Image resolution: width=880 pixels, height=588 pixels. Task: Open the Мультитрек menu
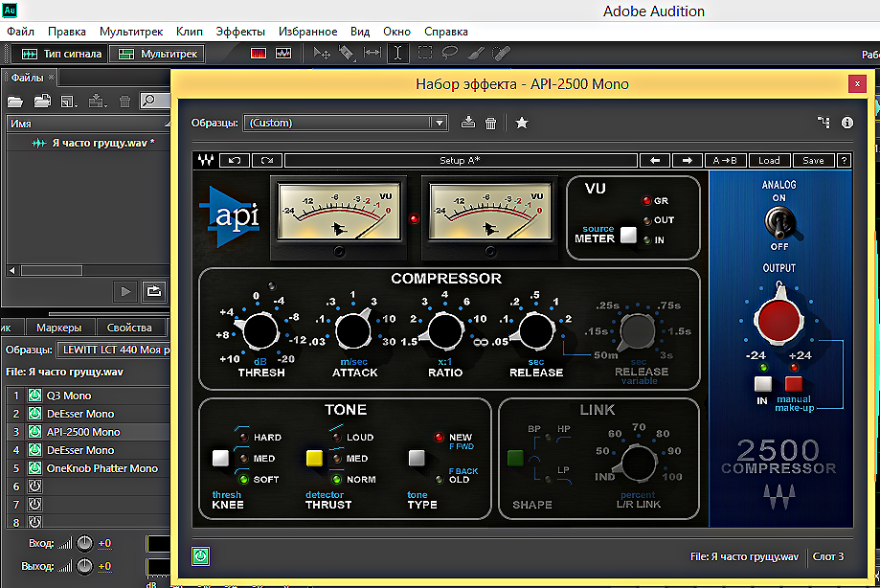click(x=131, y=32)
